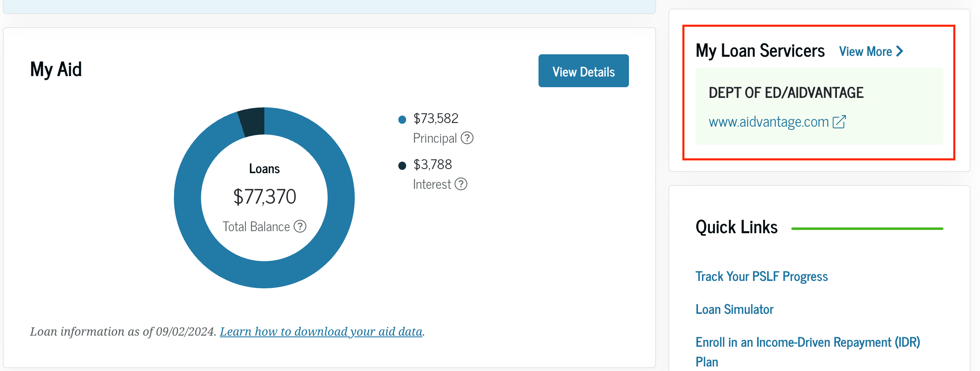
Task: Click the Principal help question mark icon
Action: point(468,138)
